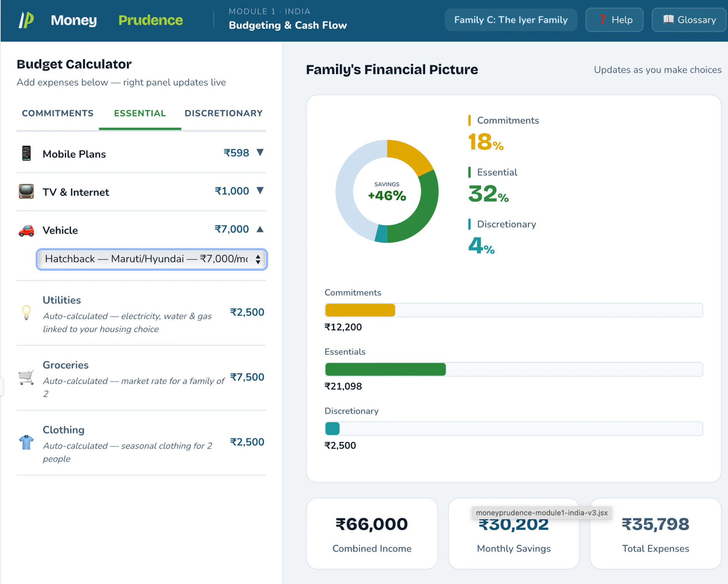Switch to the Commitments tab
This screenshot has width=728, height=584.
pyautogui.click(x=58, y=113)
